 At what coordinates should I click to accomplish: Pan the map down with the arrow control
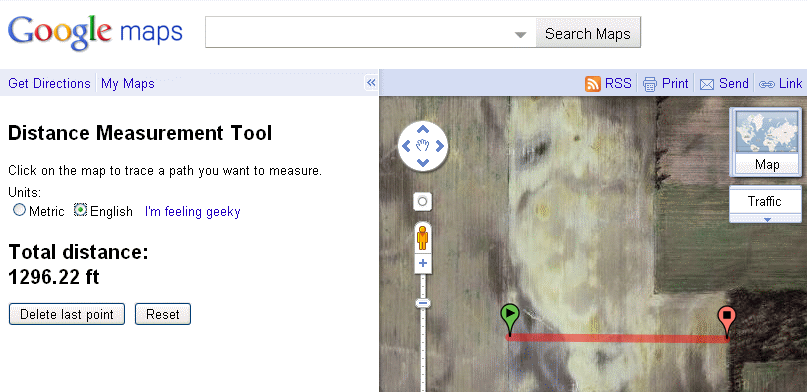pyautogui.click(x=423, y=163)
